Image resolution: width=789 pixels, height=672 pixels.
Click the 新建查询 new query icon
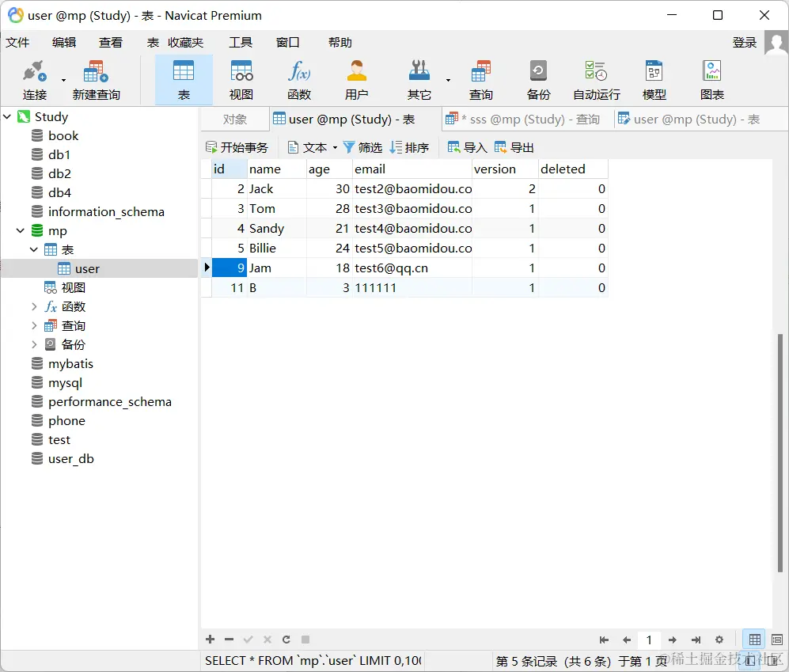tap(96, 80)
